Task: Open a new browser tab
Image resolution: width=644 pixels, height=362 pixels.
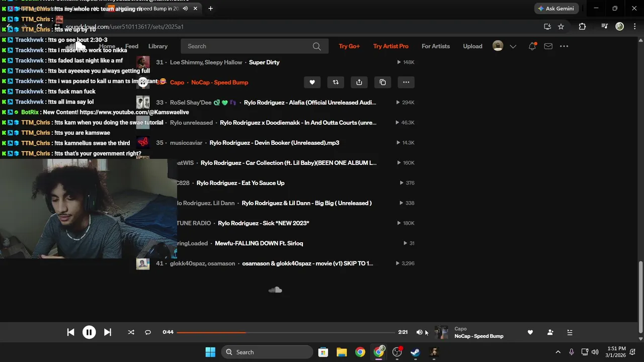Action: tap(210, 9)
